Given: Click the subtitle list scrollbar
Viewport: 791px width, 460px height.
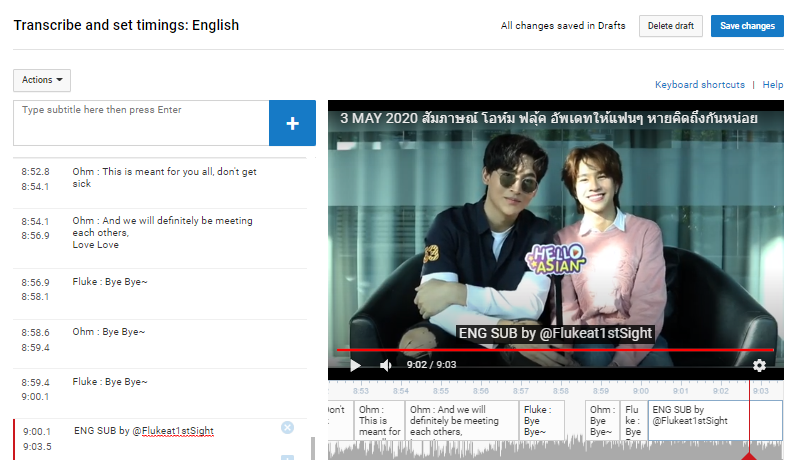Looking at the screenshot, I should (313, 448).
